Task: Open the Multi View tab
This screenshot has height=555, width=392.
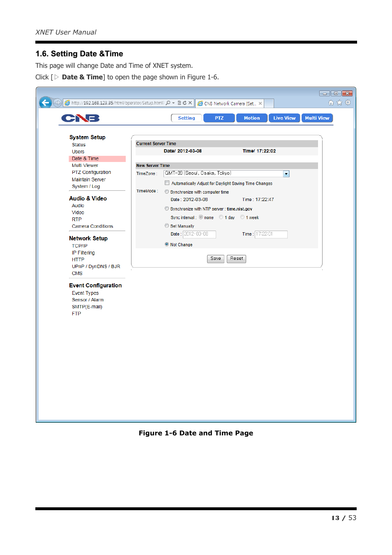Action: coord(317,118)
